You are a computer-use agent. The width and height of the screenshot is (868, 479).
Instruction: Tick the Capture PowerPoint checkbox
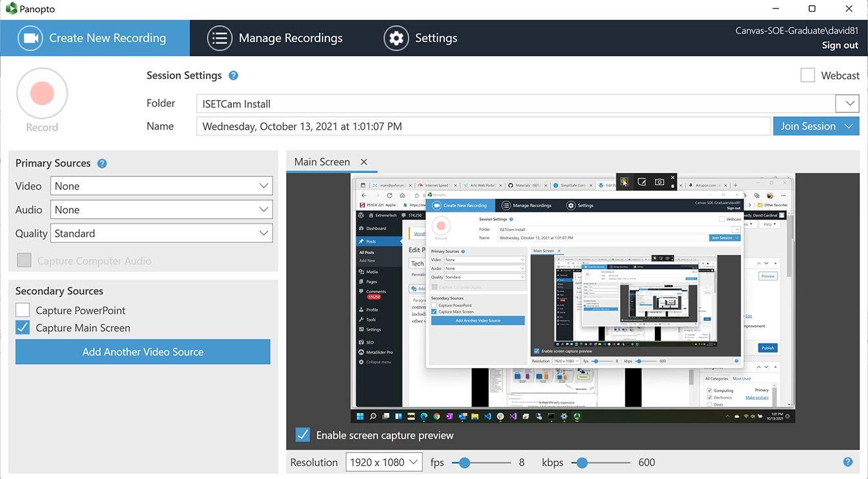[23, 311]
